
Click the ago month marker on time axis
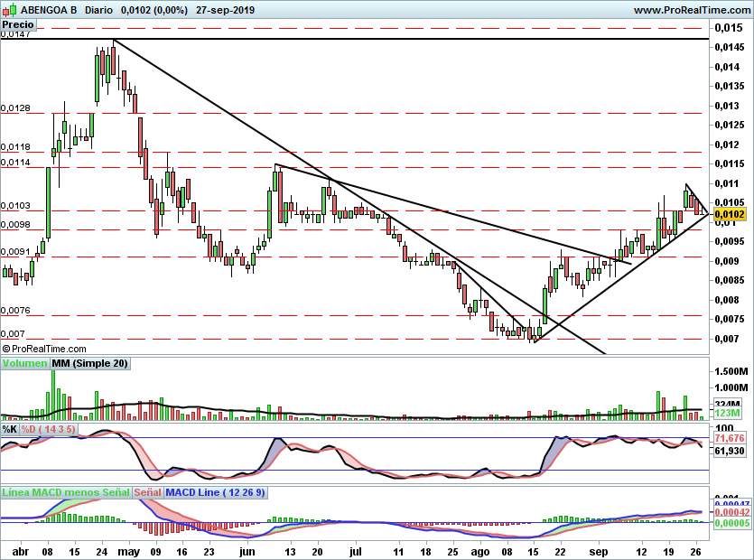tap(479, 552)
